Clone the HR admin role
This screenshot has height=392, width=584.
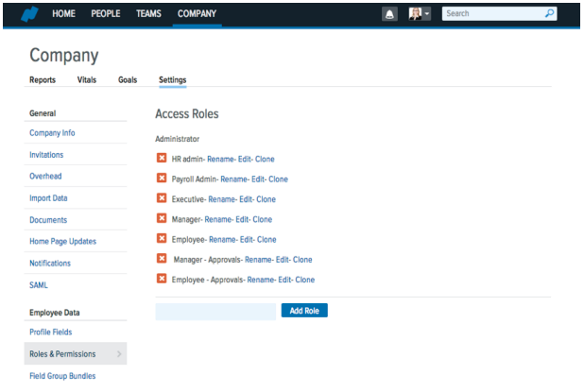(265, 160)
